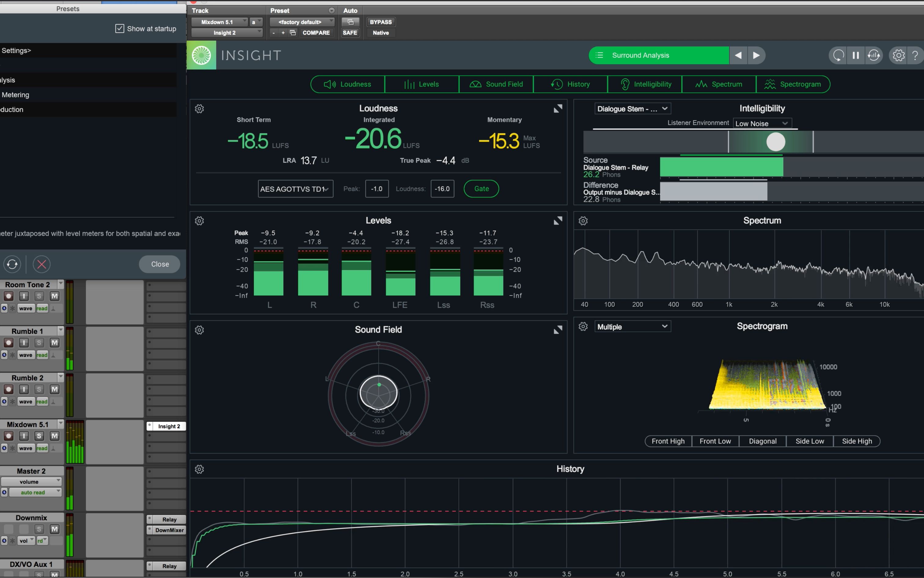Click the preset plus button
Viewport: 924px width, 578px height.
point(283,33)
